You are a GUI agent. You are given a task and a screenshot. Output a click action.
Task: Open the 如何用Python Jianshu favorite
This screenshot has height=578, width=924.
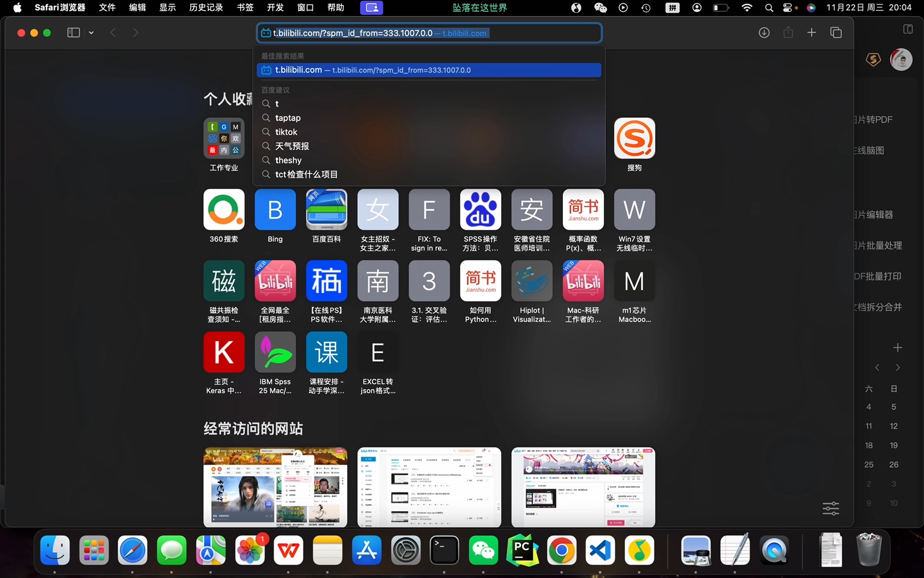pyautogui.click(x=481, y=281)
